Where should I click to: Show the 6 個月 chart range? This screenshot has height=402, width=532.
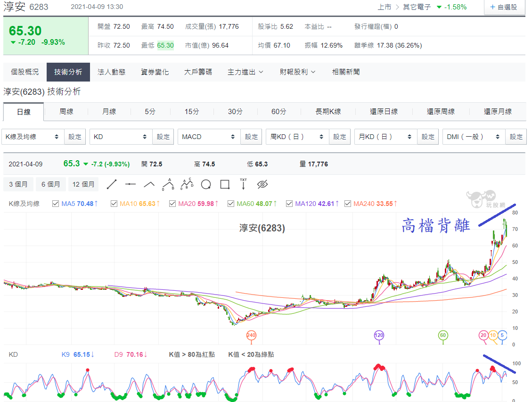50,184
